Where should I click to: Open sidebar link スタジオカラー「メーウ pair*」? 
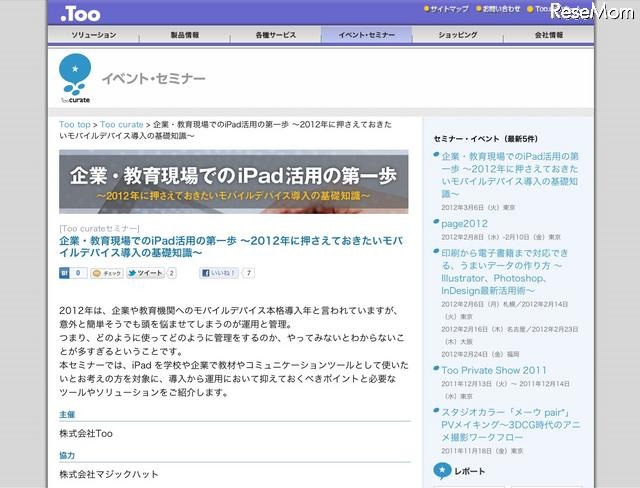point(510,425)
